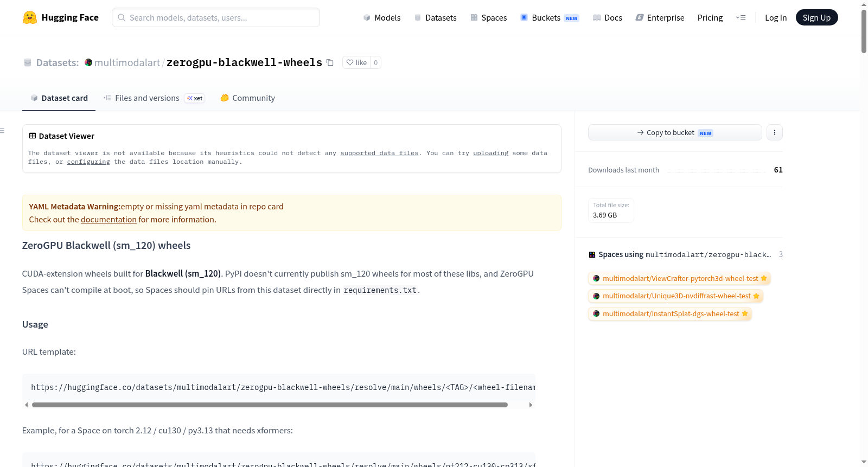Click the Sign Up button

pyautogui.click(x=816, y=17)
